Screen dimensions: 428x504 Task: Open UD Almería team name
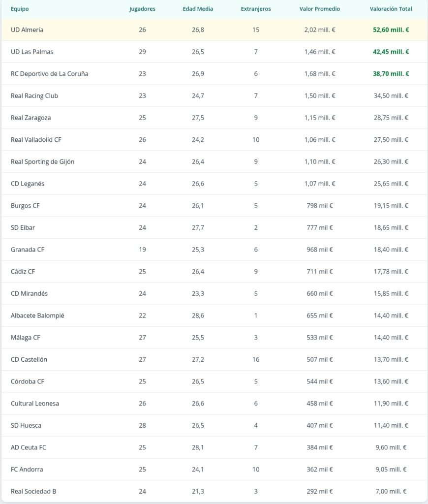(27, 30)
